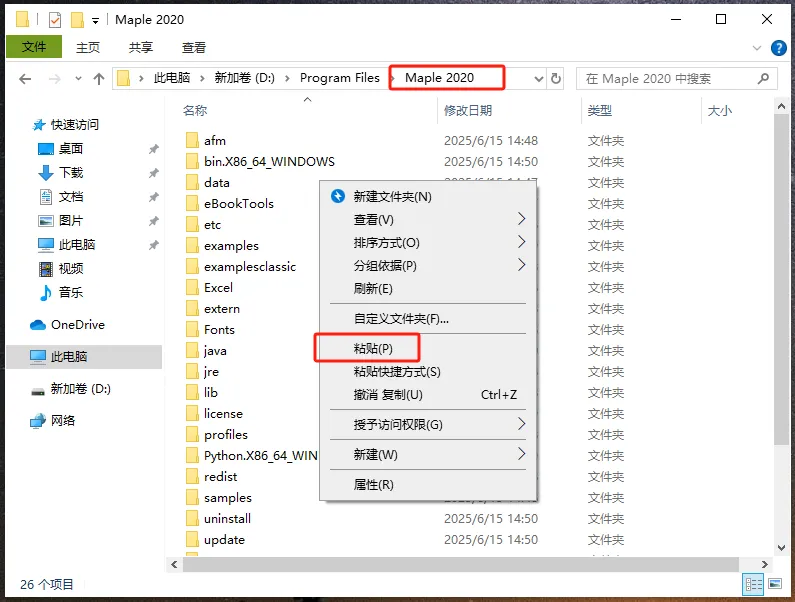Expand breadcrumb chevron after 新加卷 (D:)

(287, 78)
